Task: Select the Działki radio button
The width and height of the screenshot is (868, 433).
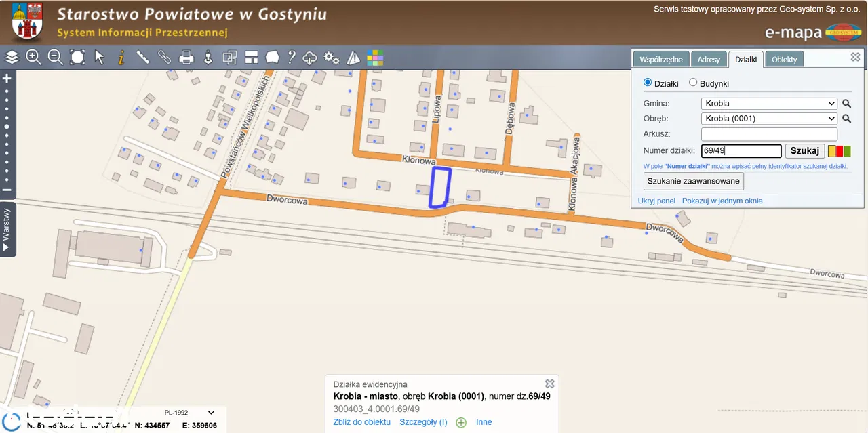Action: click(648, 83)
